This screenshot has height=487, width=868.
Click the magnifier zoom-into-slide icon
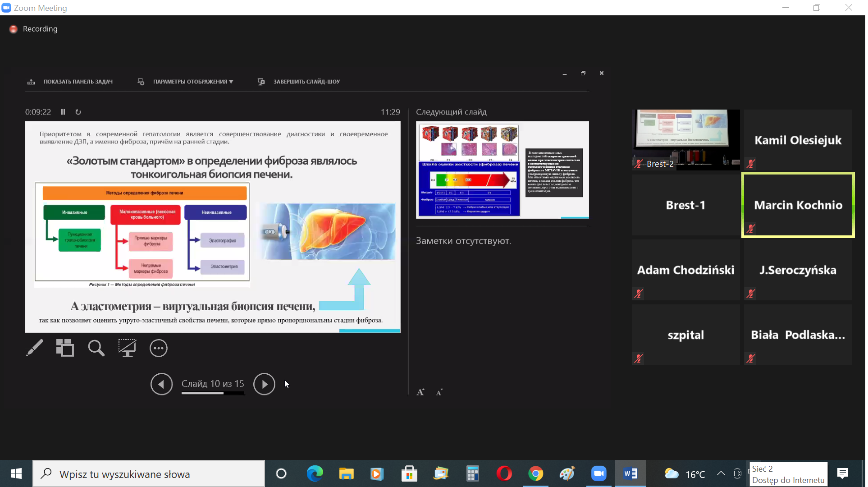point(96,348)
